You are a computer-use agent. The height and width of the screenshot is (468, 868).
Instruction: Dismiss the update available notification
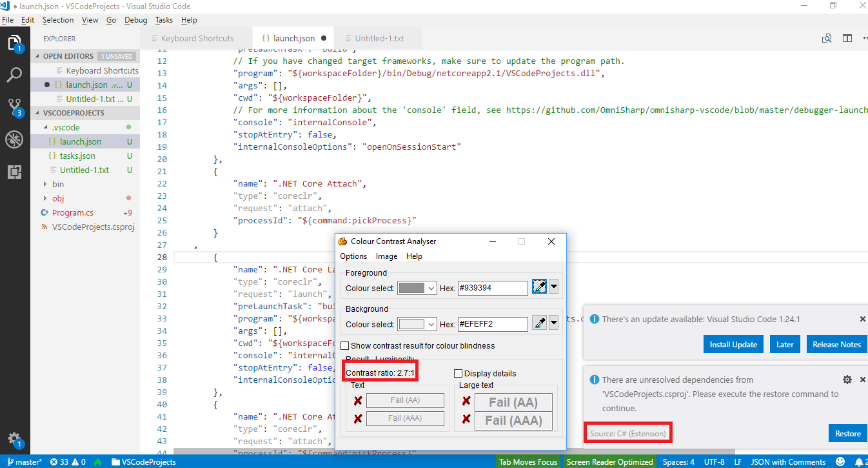(863, 319)
